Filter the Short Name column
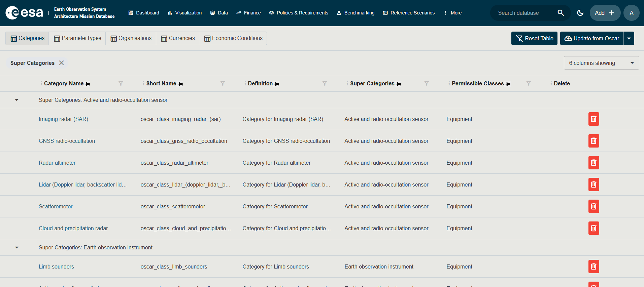644x287 pixels. 223,83
